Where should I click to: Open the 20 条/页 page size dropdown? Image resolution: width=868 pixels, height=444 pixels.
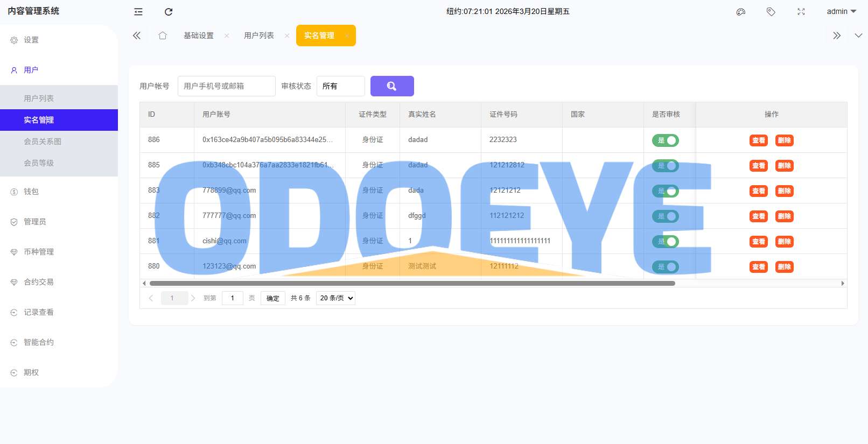coord(335,298)
